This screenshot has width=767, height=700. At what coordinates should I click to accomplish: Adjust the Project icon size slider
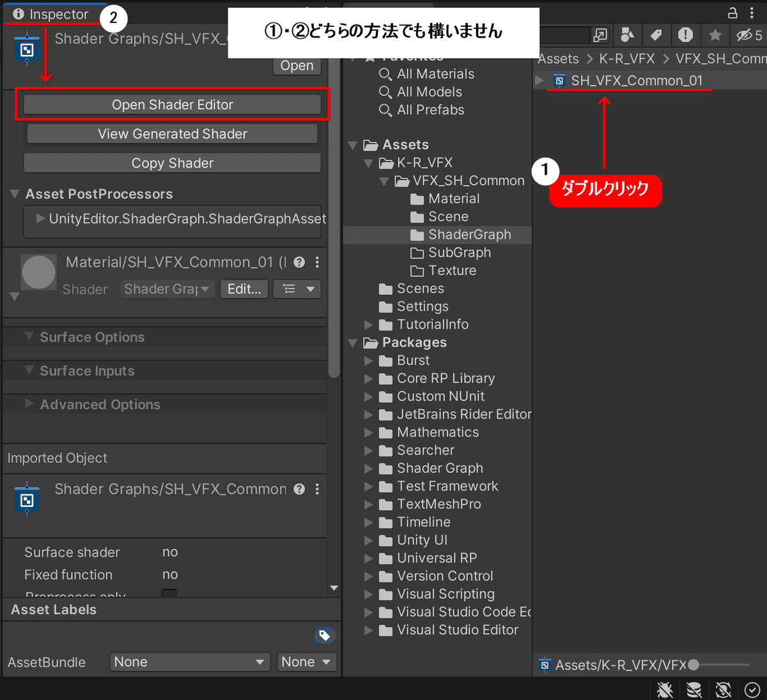719,665
